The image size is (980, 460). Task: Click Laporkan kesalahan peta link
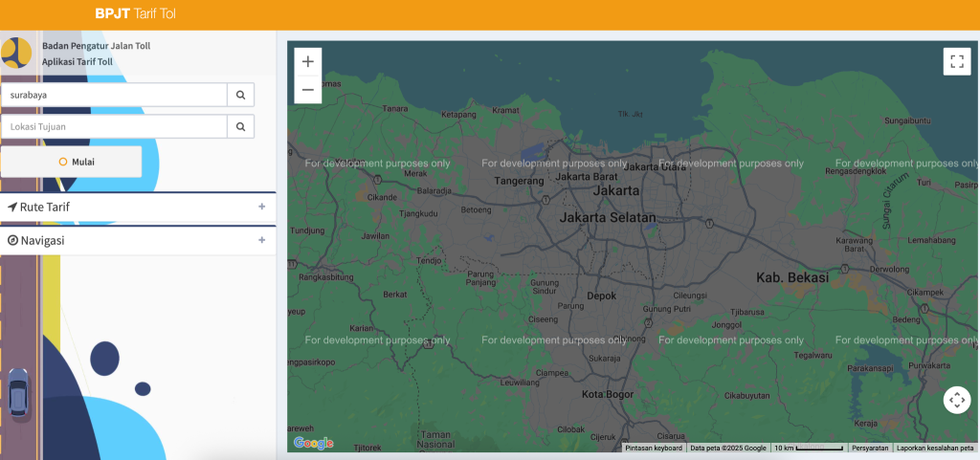pos(935,448)
